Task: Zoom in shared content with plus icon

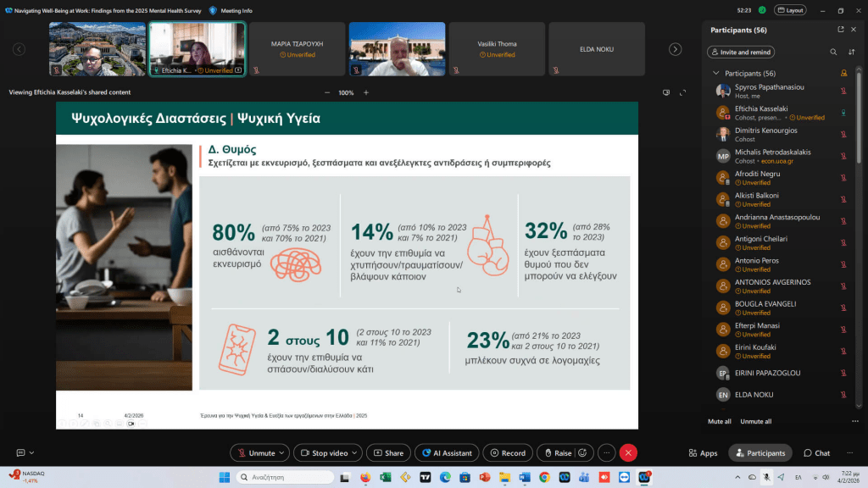Action: [366, 92]
